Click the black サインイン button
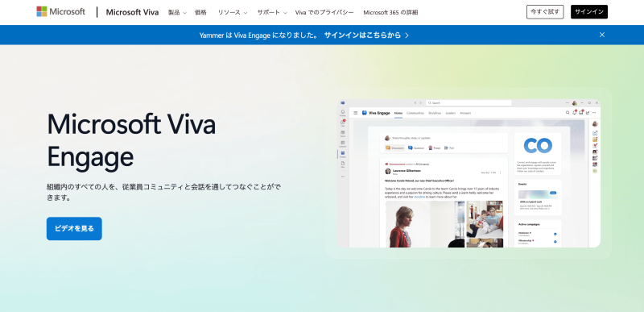The width and height of the screenshot is (644, 312). click(x=589, y=12)
